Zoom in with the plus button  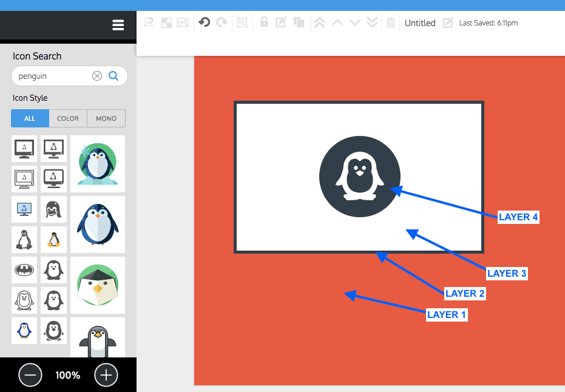[106, 375]
